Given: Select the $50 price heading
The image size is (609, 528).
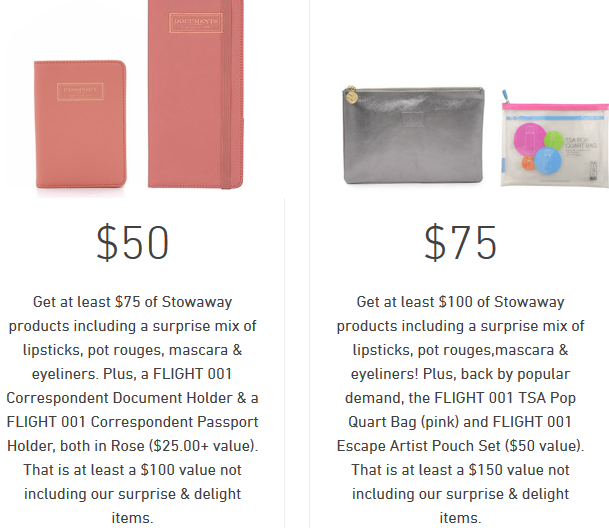Looking at the screenshot, I should coord(132,243).
